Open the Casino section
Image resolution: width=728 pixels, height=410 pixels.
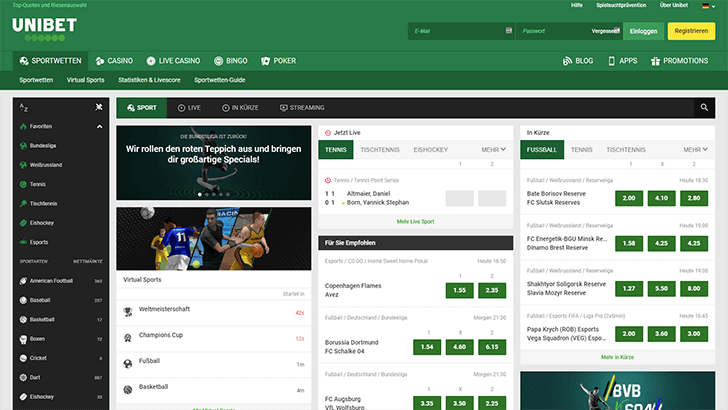114,61
